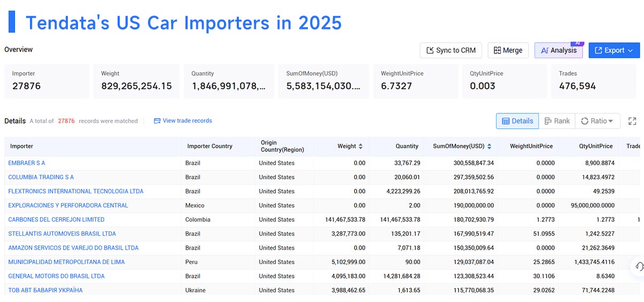Click the Details grid icon
The width and height of the screenshot is (644, 302).
(506, 121)
